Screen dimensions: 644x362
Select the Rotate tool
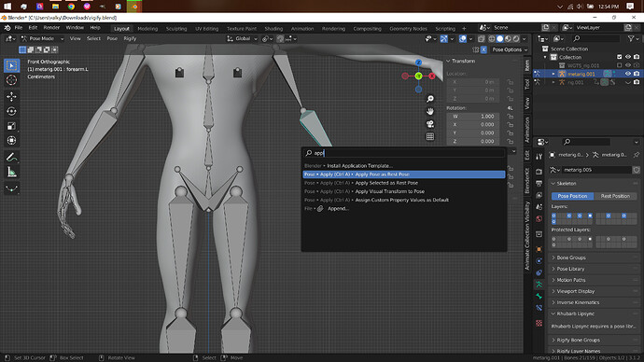pyautogui.click(x=11, y=111)
